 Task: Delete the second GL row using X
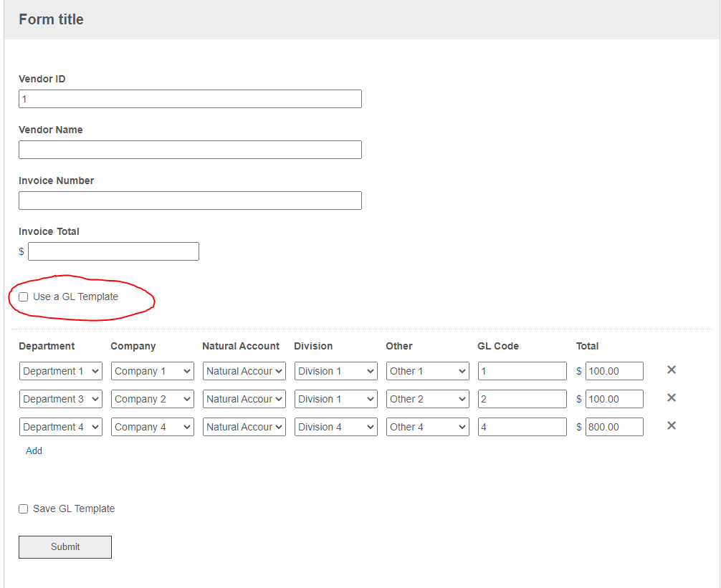672,398
